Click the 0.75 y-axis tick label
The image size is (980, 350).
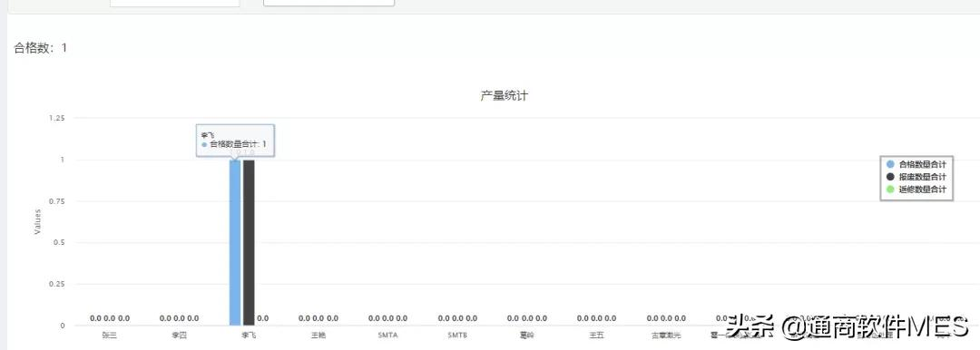(57, 201)
